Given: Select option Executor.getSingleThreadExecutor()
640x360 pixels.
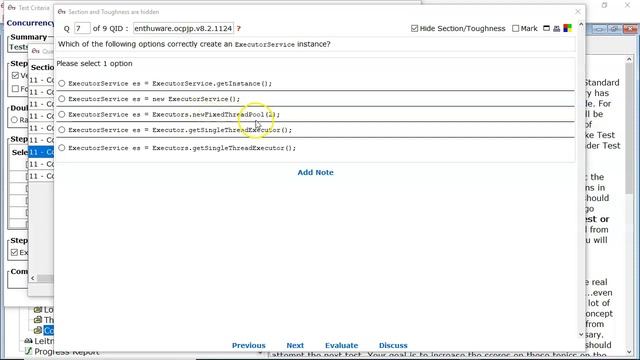Looking at the screenshot, I should (62, 130).
